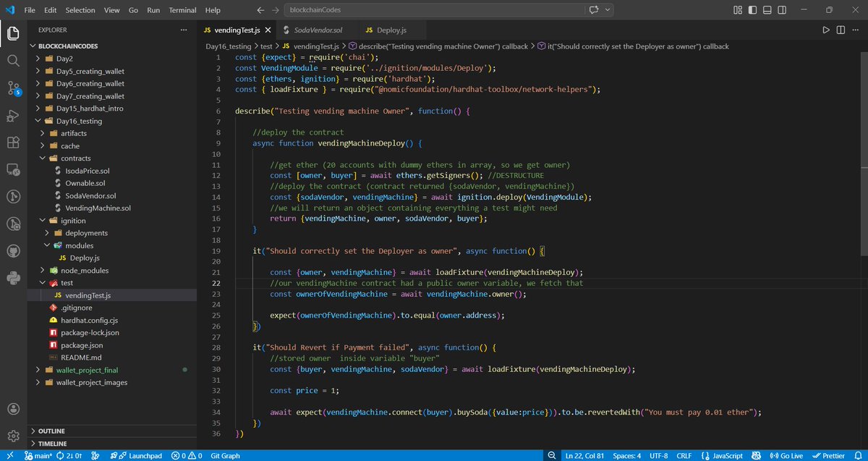This screenshot has width=868, height=461.
Task: Click the Run Code play button
Action: pos(826,30)
